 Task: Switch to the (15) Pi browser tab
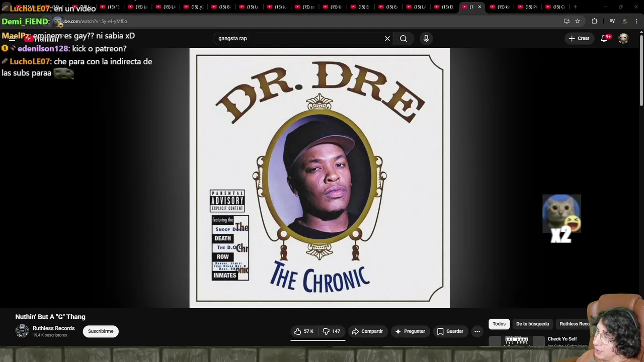[527, 7]
